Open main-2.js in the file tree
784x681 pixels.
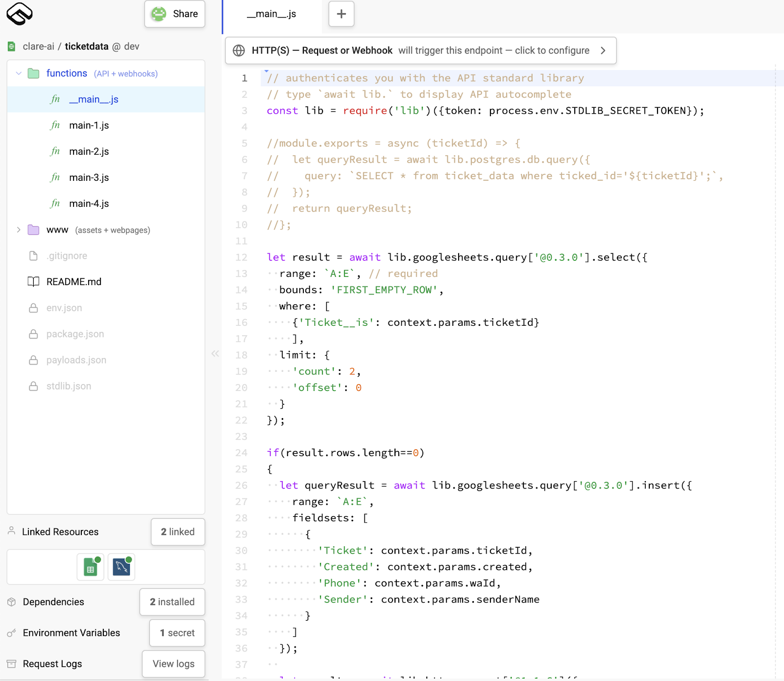89,151
